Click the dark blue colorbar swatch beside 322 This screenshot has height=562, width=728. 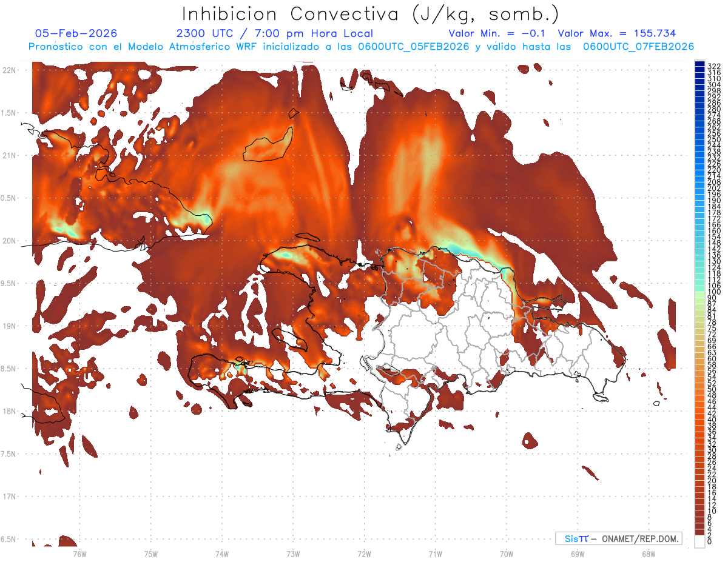coord(699,64)
